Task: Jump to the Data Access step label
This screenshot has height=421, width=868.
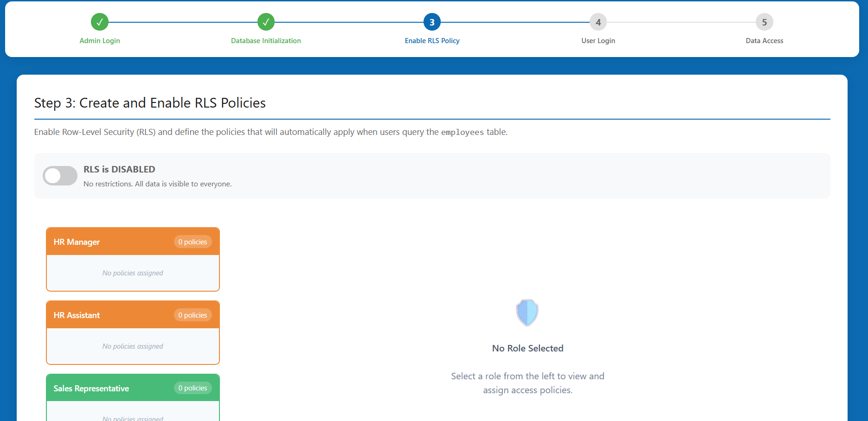Action: pyautogui.click(x=764, y=41)
